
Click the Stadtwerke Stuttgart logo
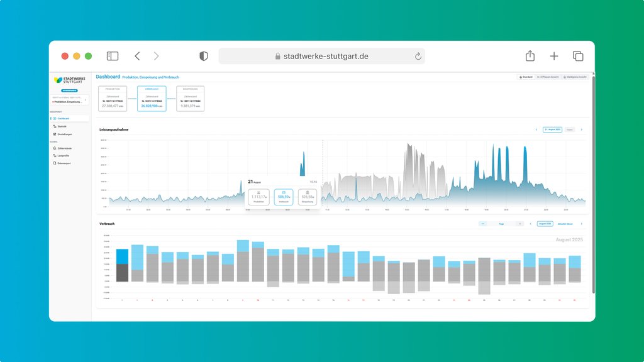pyautogui.click(x=69, y=80)
